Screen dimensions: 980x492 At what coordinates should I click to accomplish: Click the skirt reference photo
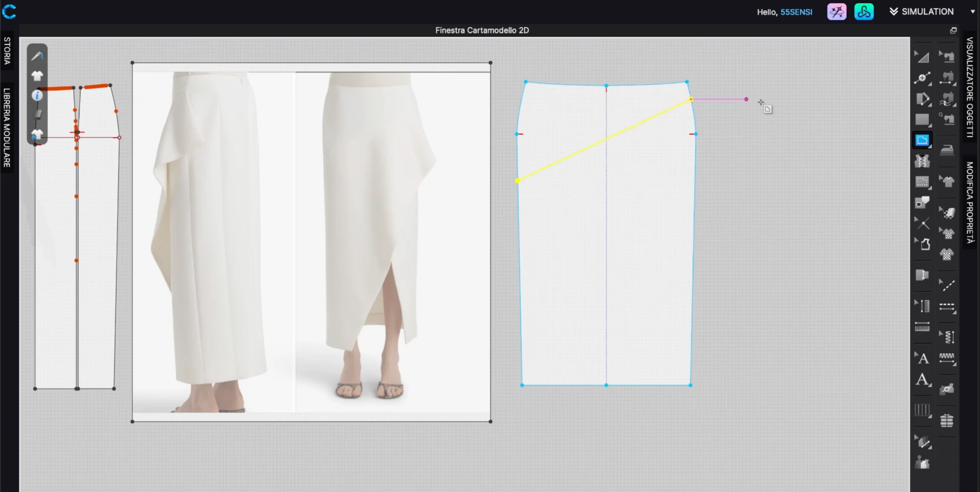coord(311,242)
